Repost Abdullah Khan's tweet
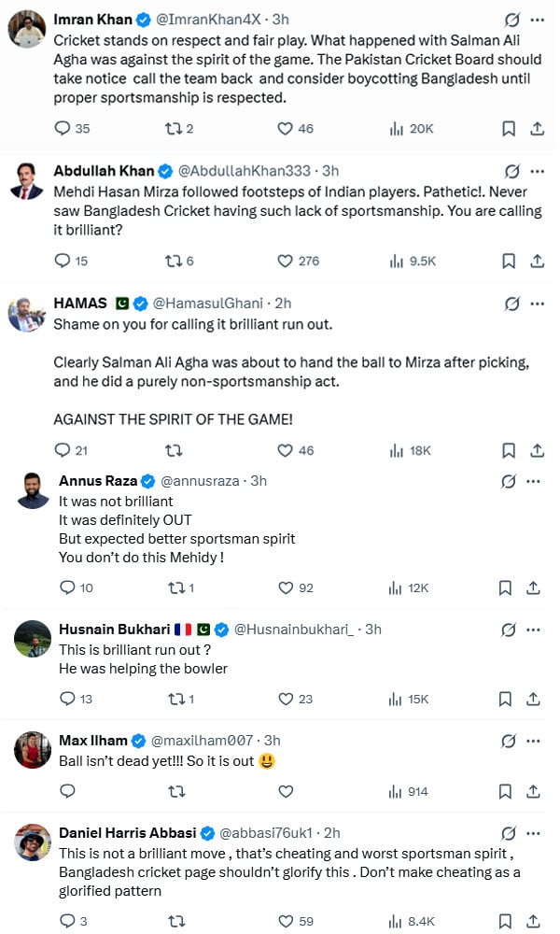This screenshot has height=934, width=560. coord(175,262)
